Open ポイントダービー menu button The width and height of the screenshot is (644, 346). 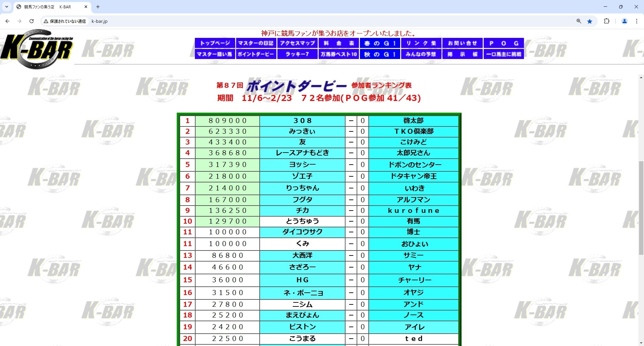coord(256,54)
